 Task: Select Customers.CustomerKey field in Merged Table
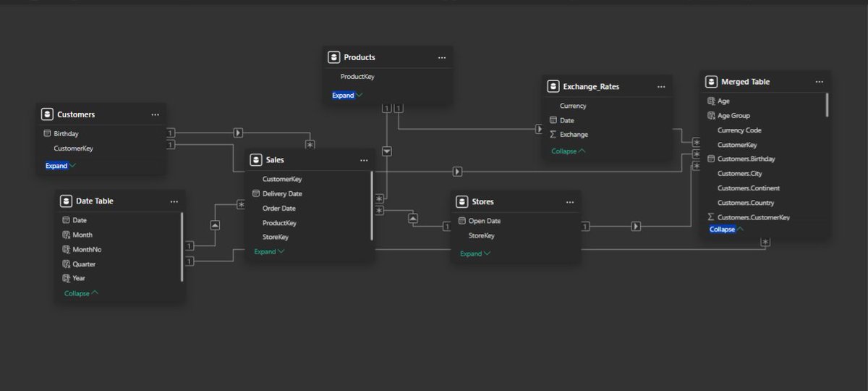754,217
